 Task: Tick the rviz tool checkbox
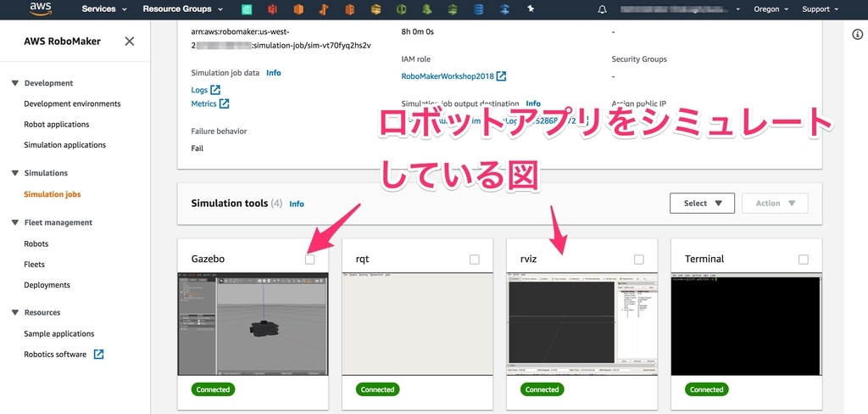click(x=639, y=259)
